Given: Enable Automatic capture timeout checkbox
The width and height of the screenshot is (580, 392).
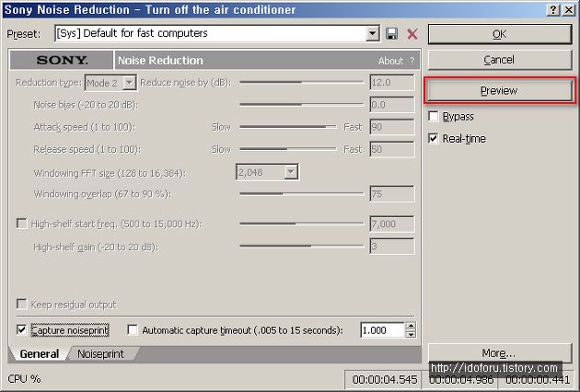Looking at the screenshot, I should (x=132, y=329).
